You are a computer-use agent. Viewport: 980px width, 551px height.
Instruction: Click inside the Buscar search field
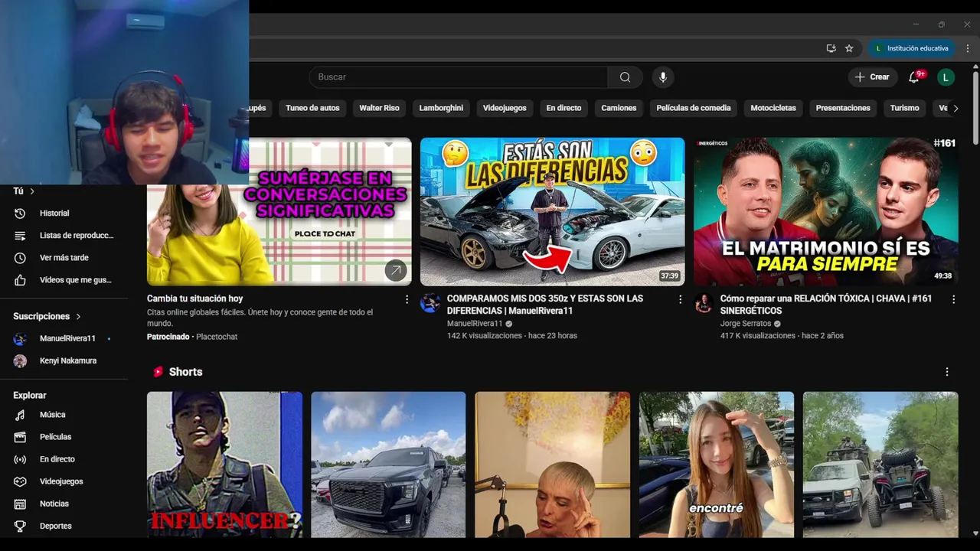pyautogui.click(x=459, y=77)
